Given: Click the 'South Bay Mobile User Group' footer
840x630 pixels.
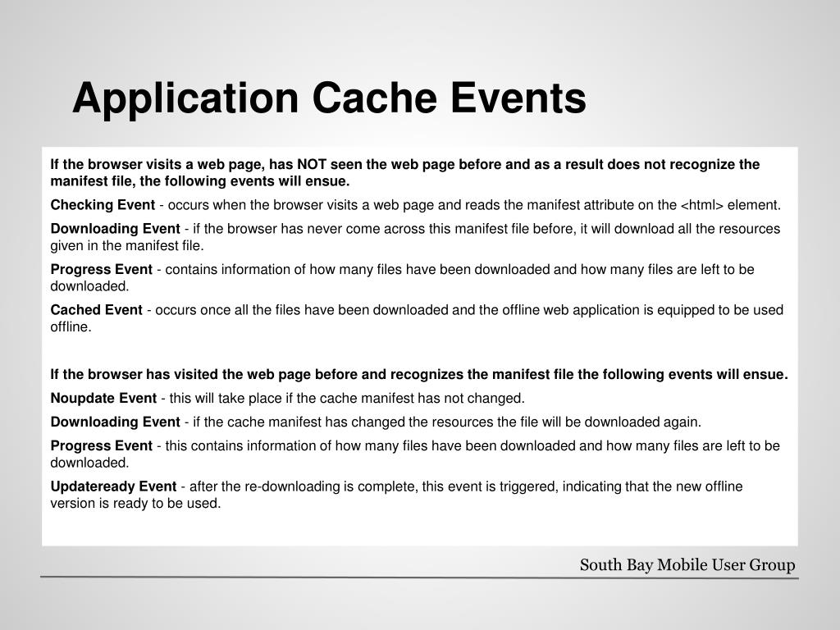Looking at the screenshot, I should pyautogui.click(x=687, y=564).
